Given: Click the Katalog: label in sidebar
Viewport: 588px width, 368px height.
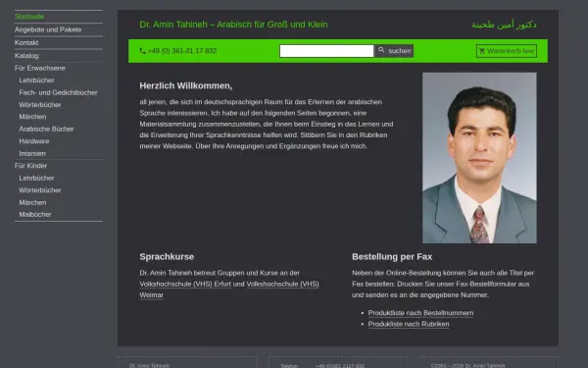Looking at the screenshot, I should (x=27, y=56).
